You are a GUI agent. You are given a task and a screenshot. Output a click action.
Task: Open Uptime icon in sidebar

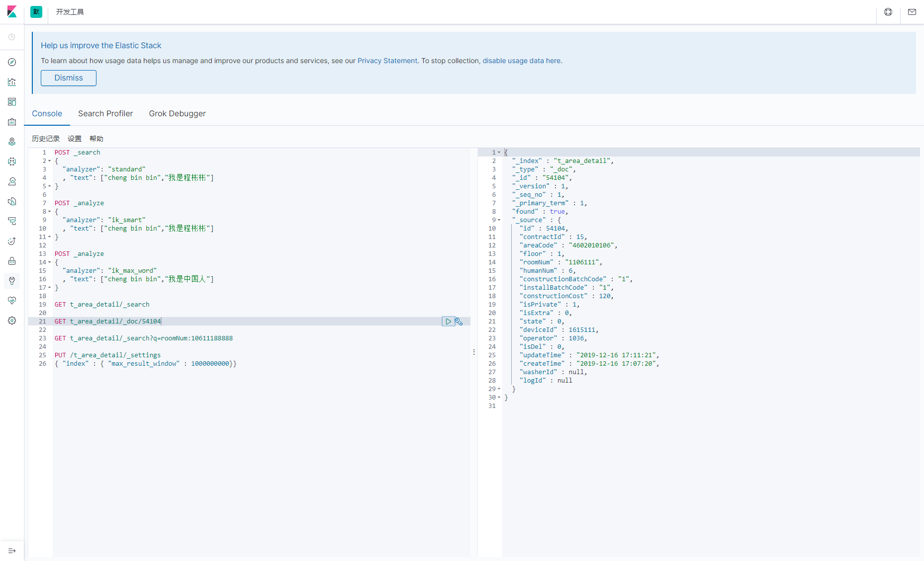coord(12,241)
